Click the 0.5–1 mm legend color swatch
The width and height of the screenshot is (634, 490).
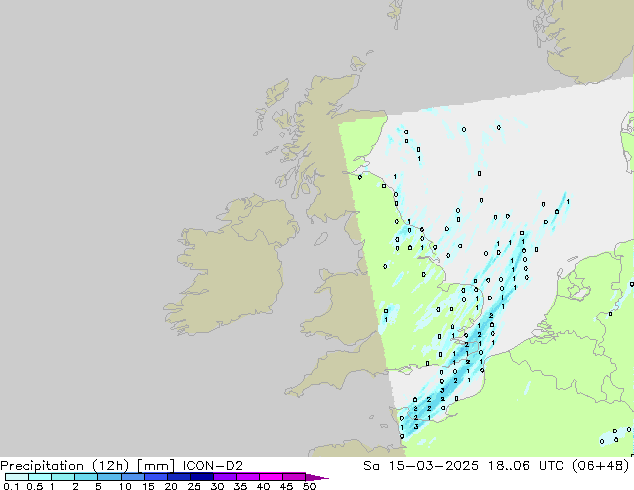pyautogui.click(x=40, y=477)
